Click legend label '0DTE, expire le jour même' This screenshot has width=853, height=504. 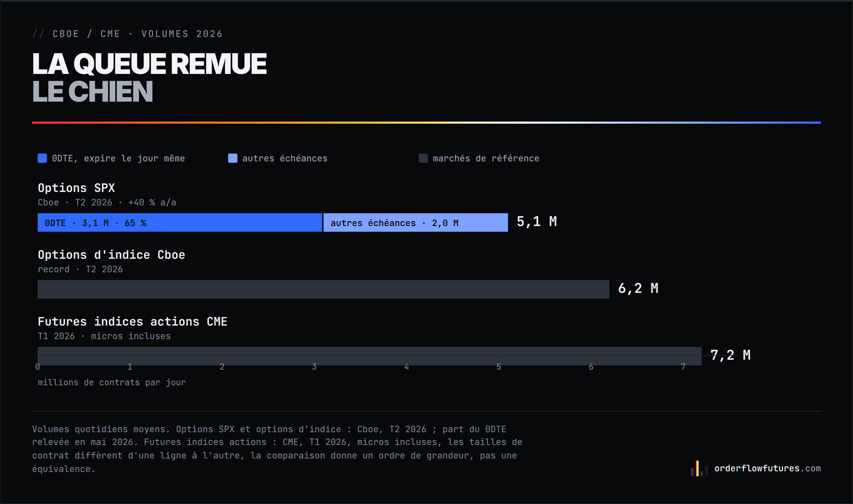118,159
